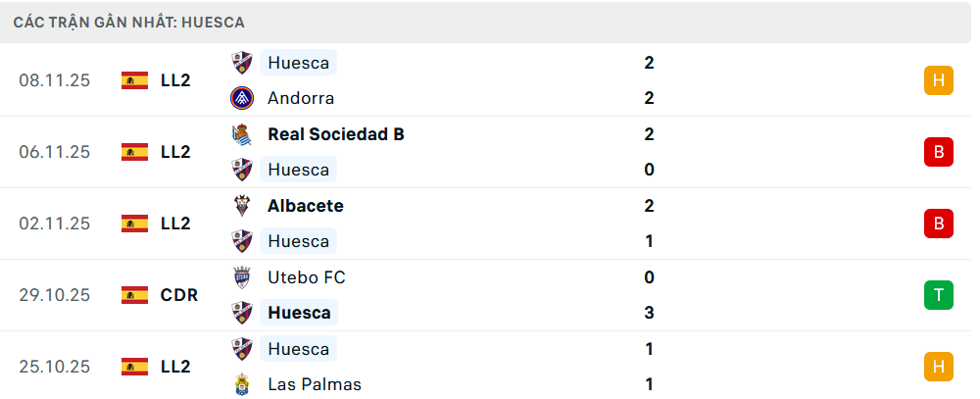Open the Real Sociedad B team link
Viewport: 980px width, 399px height.
point(335,134)
